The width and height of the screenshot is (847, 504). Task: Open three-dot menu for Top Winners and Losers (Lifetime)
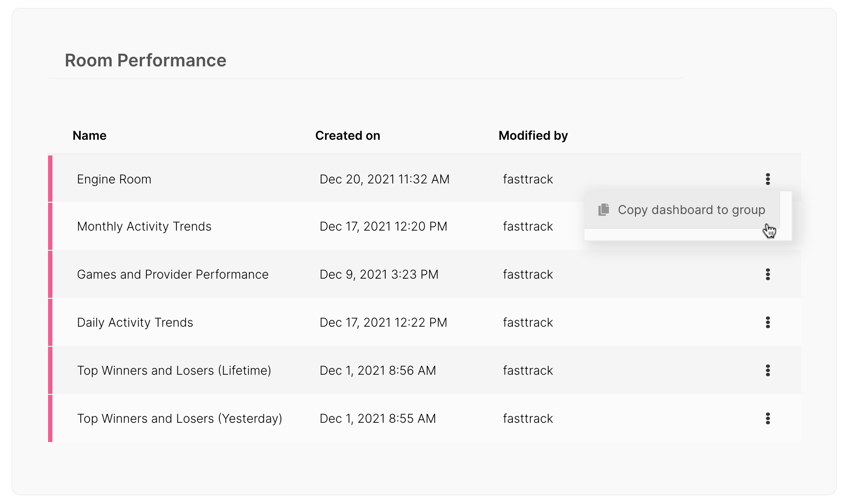[767, 370]
